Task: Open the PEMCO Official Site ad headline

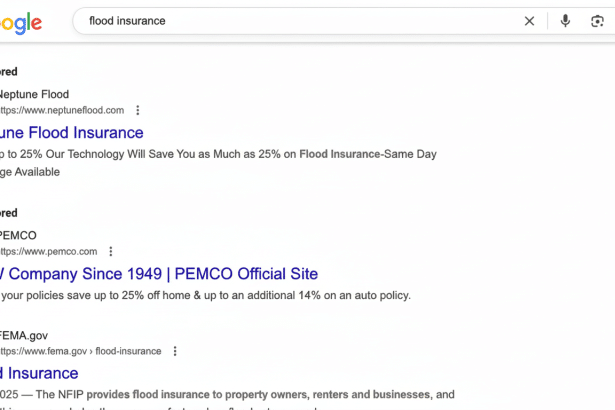Action: (x=159, y=274)
